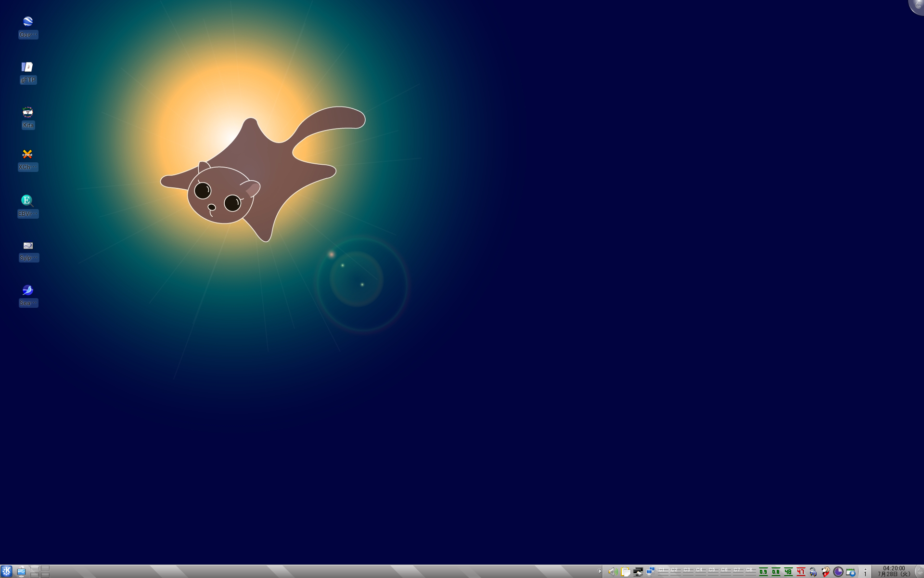Open the padlock encryption tray icon

coord(813,572)
